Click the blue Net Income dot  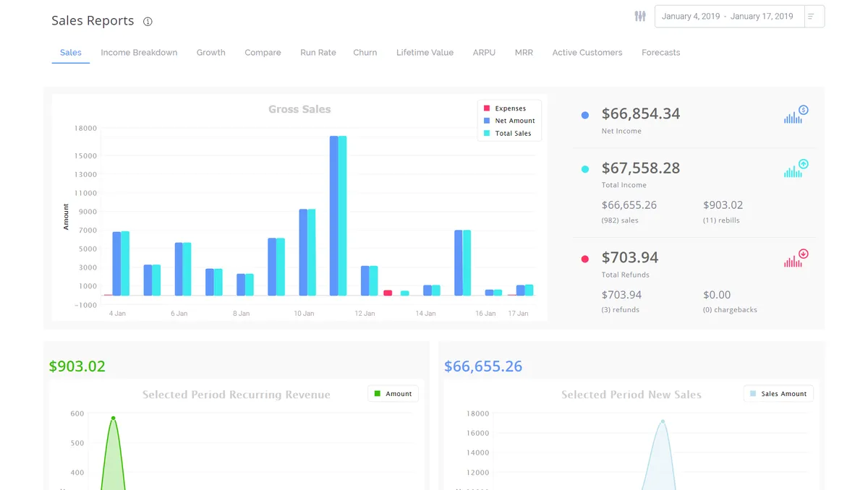[x=585, y=115]
